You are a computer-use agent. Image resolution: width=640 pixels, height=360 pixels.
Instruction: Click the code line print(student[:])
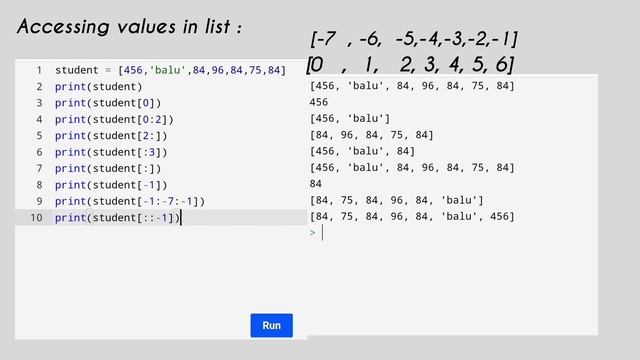108,168
